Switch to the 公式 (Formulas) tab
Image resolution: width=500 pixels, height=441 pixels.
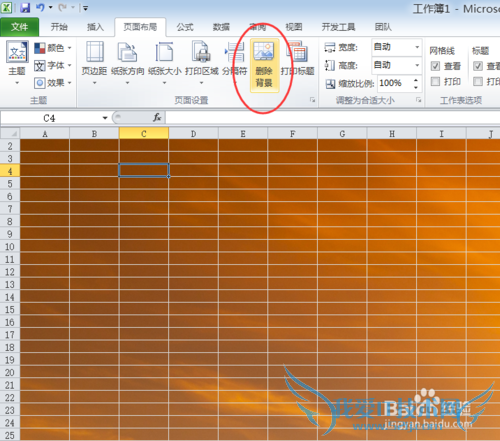coord(185,27)
